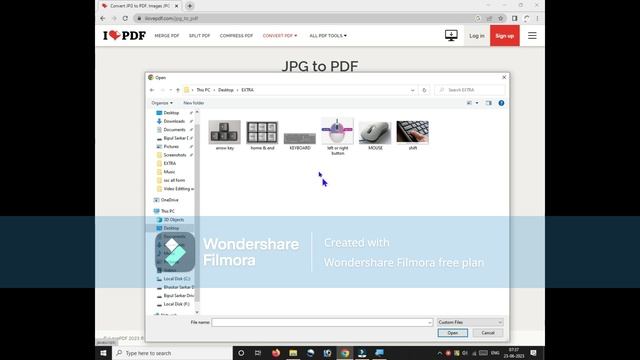The image size is (640, 360).
Task: Click New folder in the dialog toolbar
Action: 193,103
